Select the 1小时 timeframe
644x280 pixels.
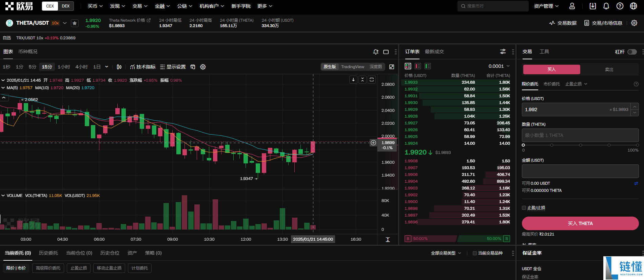pos(64,67)
